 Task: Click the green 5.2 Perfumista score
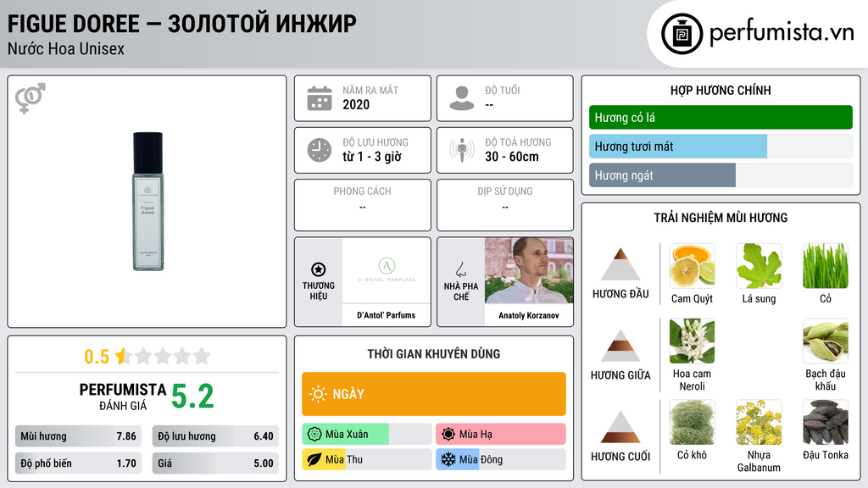coord(192,396)
